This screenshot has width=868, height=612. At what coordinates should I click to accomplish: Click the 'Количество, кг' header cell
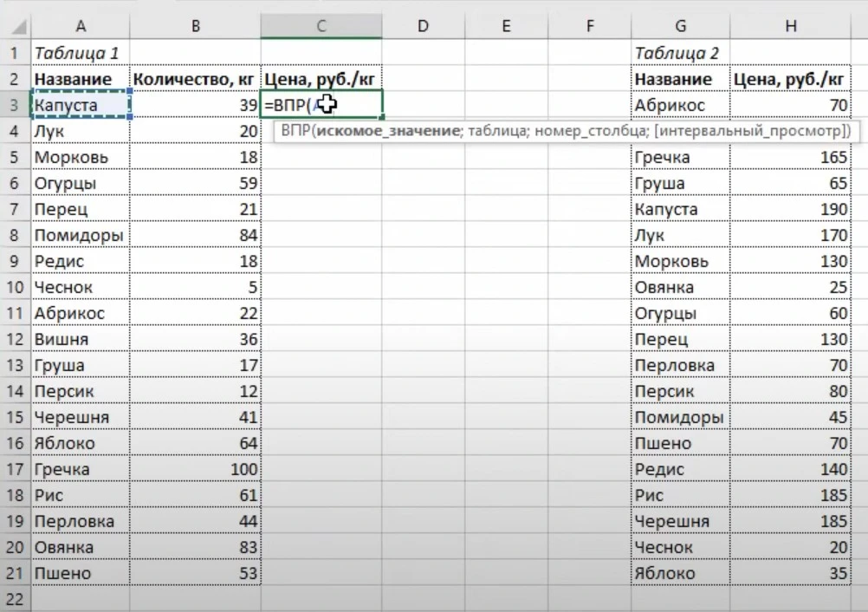click(x=195, y=79)
